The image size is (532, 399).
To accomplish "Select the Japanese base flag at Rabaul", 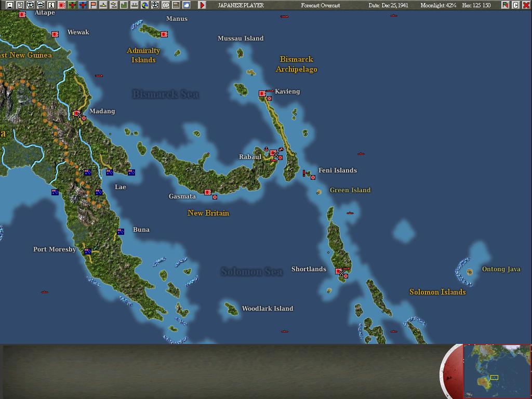I will click(x=273, y=153).
